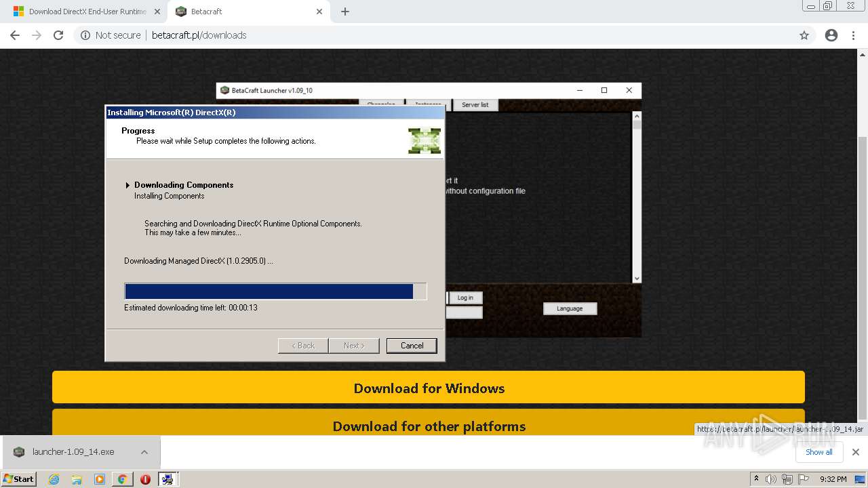Show hidden system tray icons

click(x=756, y=479)
